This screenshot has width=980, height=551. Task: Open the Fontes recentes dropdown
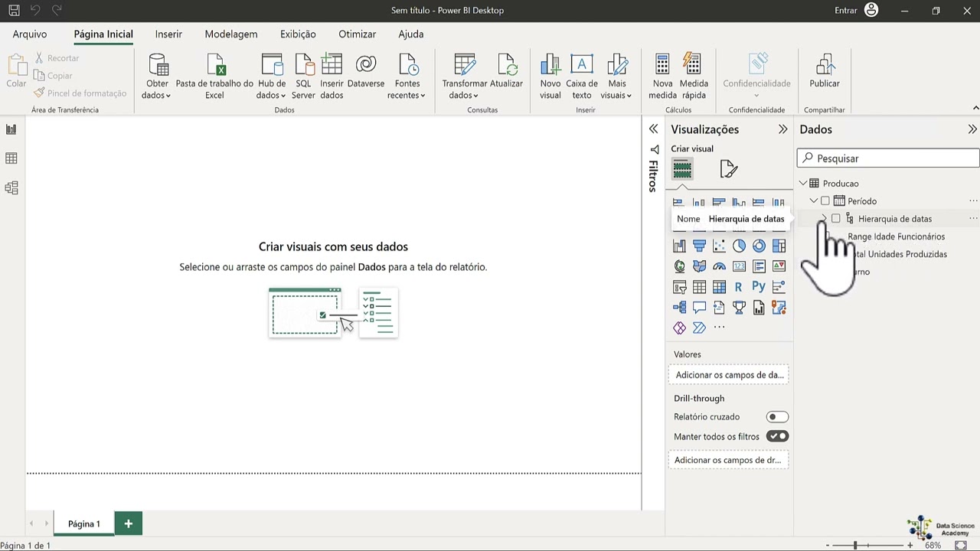click(x=407, y=77)
